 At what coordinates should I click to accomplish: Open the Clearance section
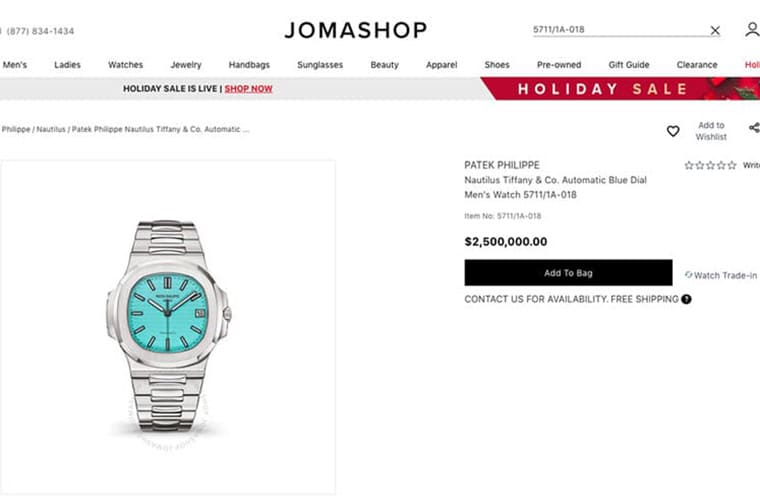tap(697, 65)
